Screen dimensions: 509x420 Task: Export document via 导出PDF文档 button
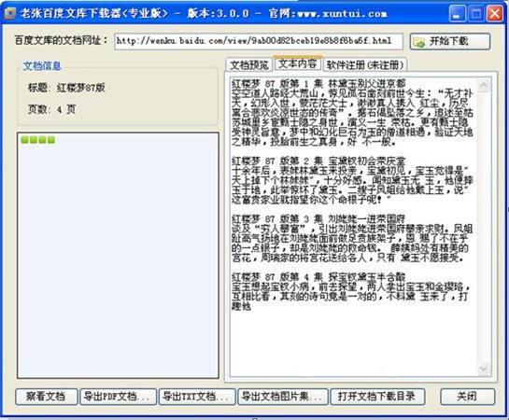point(119,397)
